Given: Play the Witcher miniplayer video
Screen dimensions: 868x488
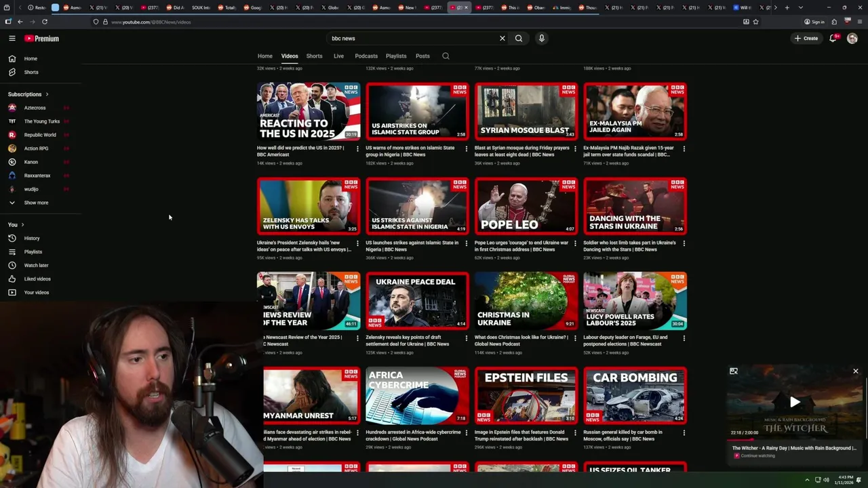Looking at the screenshot, I should click(x=795, y=402).
